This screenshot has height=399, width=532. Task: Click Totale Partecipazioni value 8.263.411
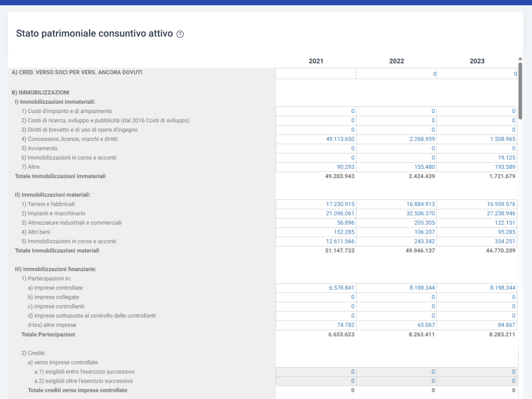[422, 335]
